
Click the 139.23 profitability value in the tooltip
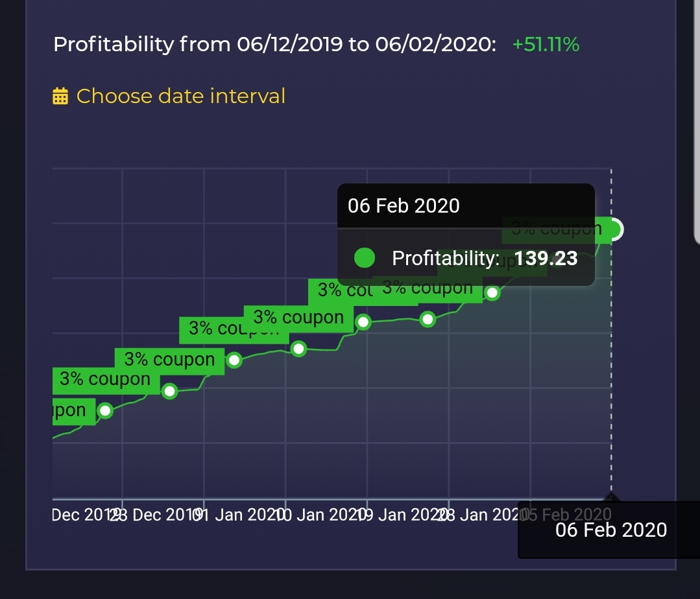(x=546, y=259)
